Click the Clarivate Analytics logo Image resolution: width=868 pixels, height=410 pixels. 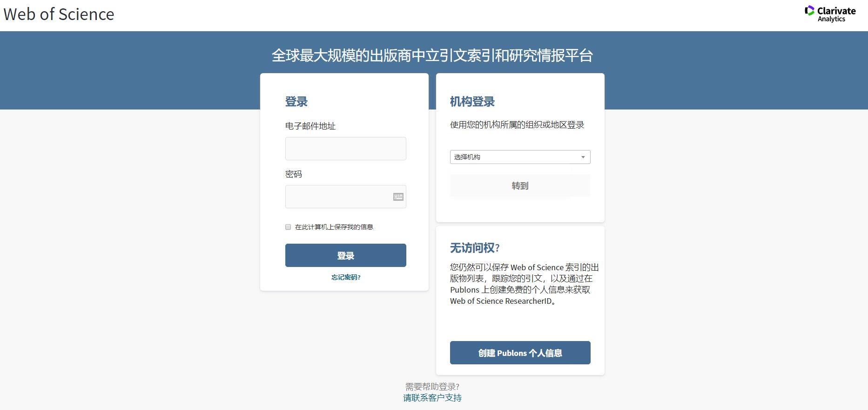click(x=830, y=14)
